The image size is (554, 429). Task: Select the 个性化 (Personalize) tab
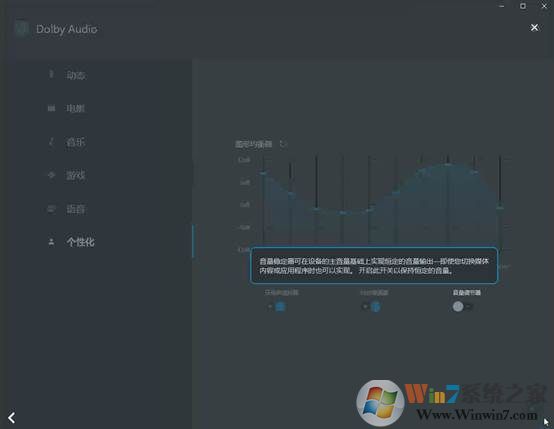(80, 242)
